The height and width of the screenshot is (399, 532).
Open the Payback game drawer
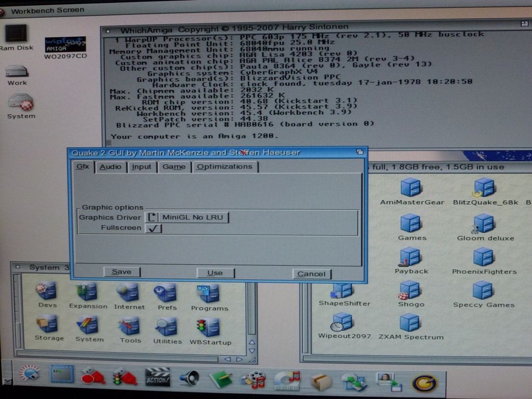click(x=410, y=257)
